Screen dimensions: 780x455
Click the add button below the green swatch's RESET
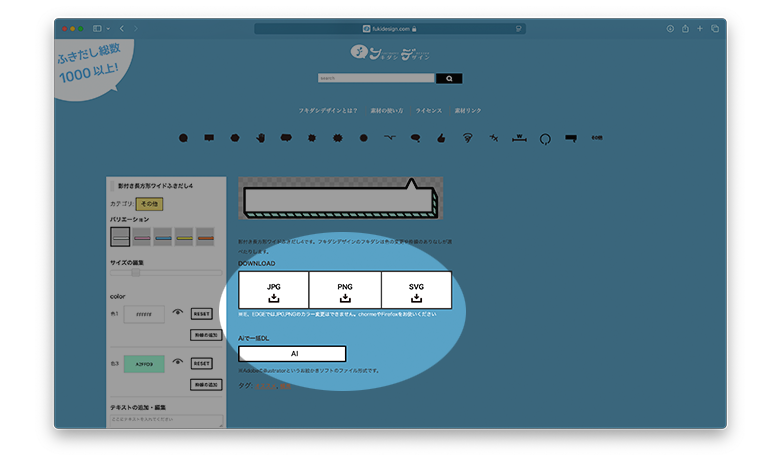coord(206,384)
